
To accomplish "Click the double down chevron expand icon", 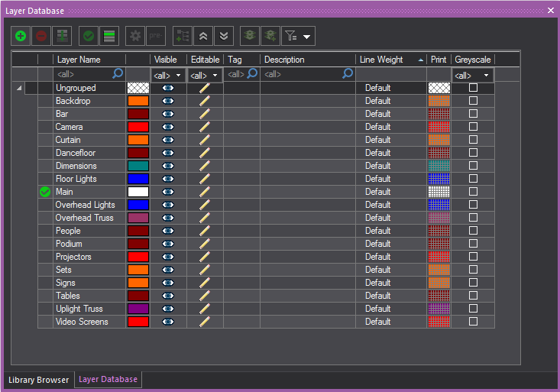I will [x=223, y=35].
